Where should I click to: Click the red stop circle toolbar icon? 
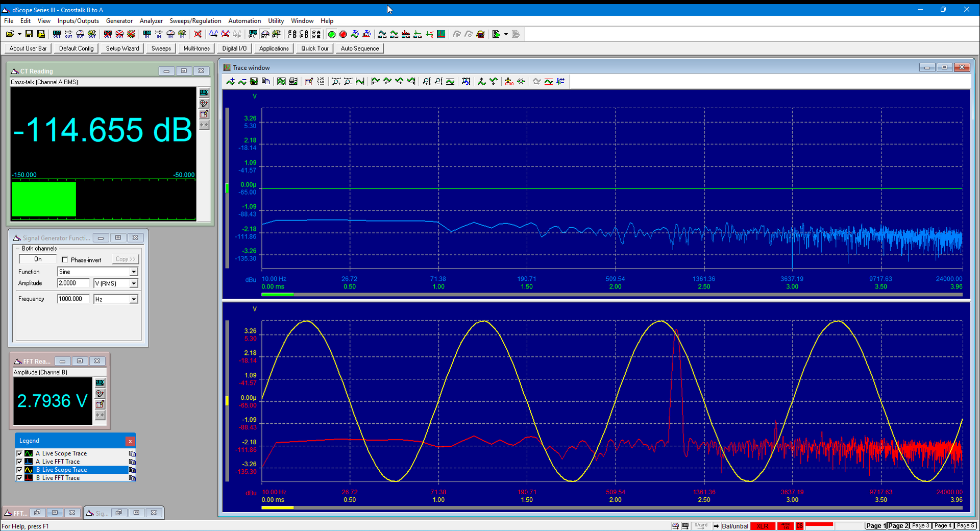pyautogui.click(x=343, y=34)
